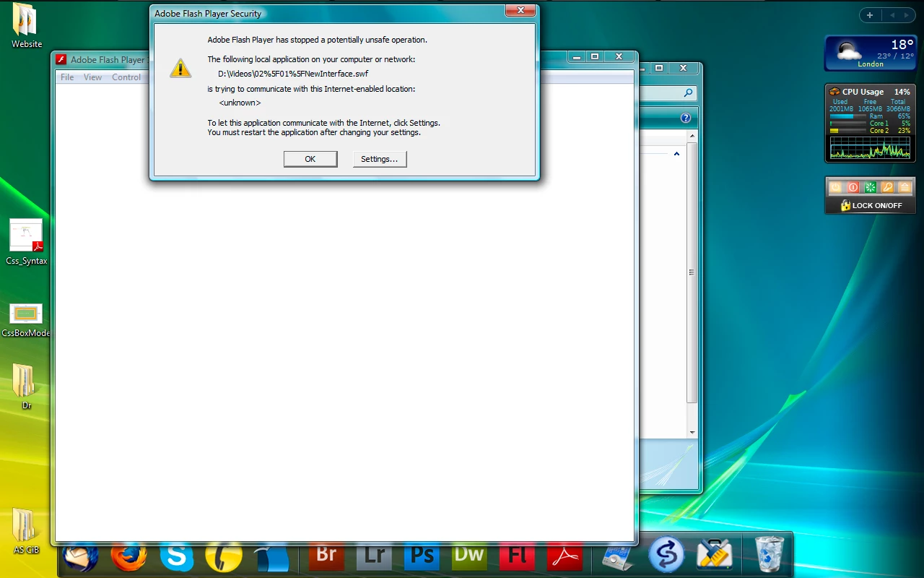
Task: Click the CPU Usage gadget graph
Action: pyautogui.click(x=870, y=148)
